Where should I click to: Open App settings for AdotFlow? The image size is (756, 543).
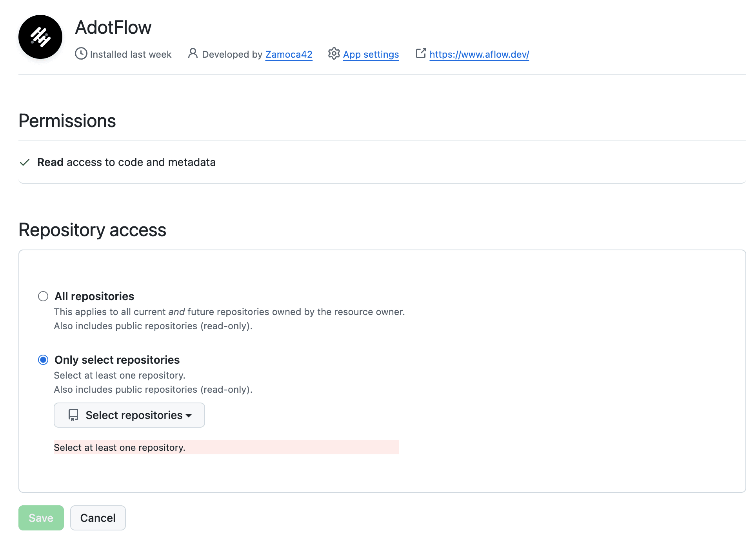click(371, 54)
